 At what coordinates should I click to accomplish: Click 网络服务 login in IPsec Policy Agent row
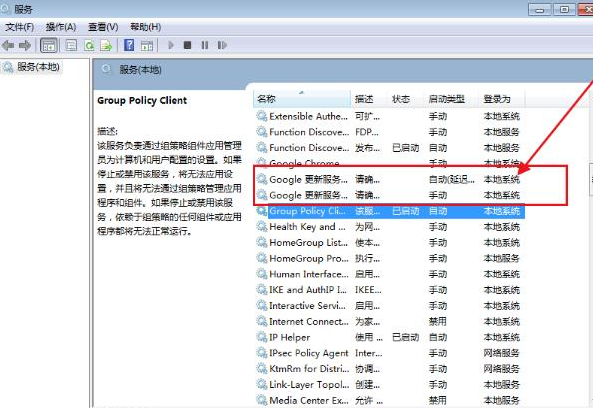click(501, 353)
